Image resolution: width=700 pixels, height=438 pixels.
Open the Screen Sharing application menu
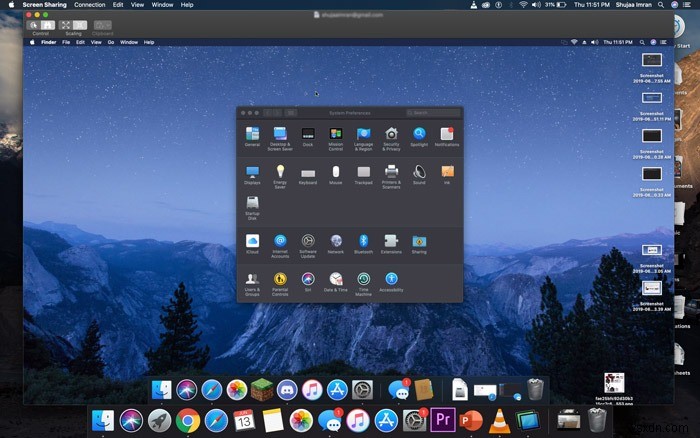click(44, 4)
